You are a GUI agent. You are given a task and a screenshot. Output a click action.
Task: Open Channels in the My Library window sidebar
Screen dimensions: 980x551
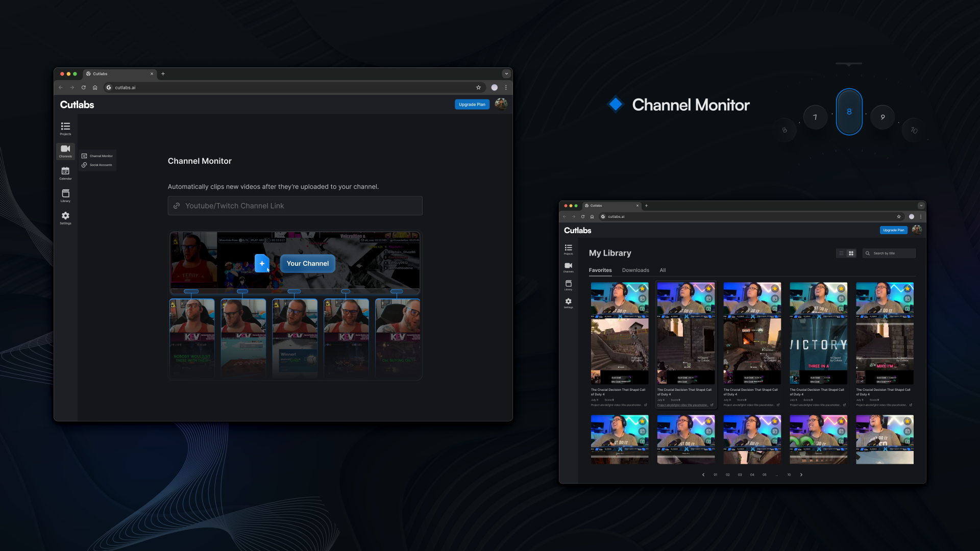[x=568, y=267]
